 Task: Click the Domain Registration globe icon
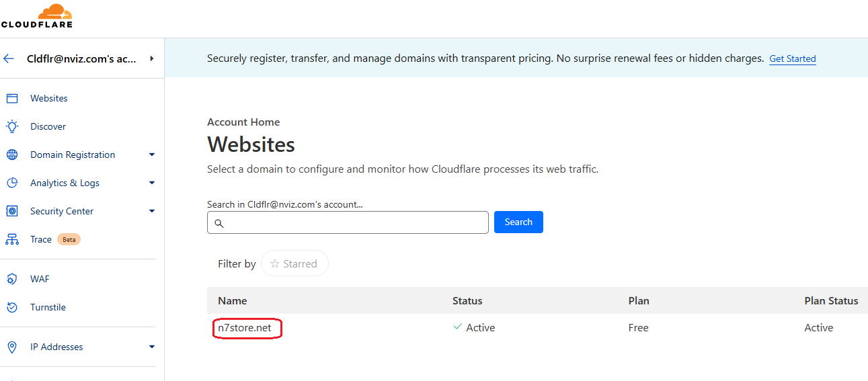click(12, 155)
